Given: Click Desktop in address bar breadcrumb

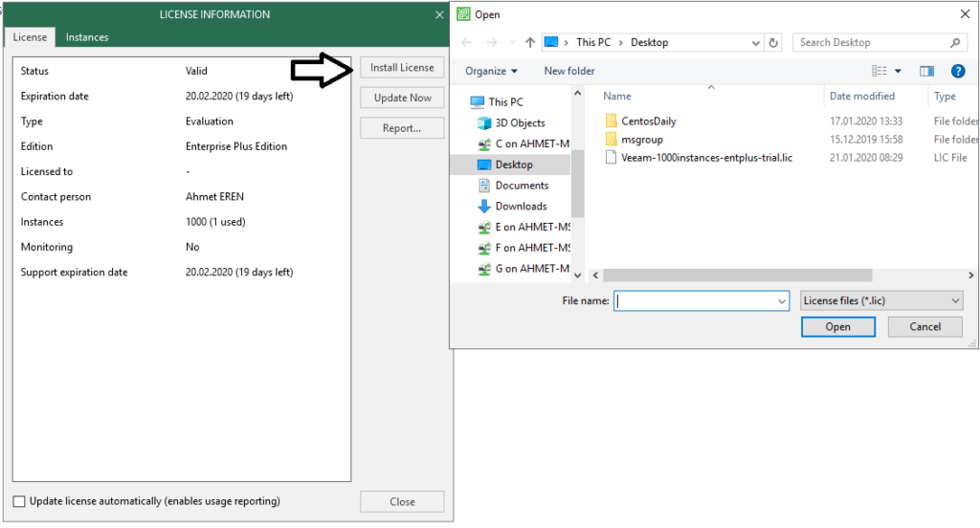Looking at the screenshot, I should coord(650,42).
